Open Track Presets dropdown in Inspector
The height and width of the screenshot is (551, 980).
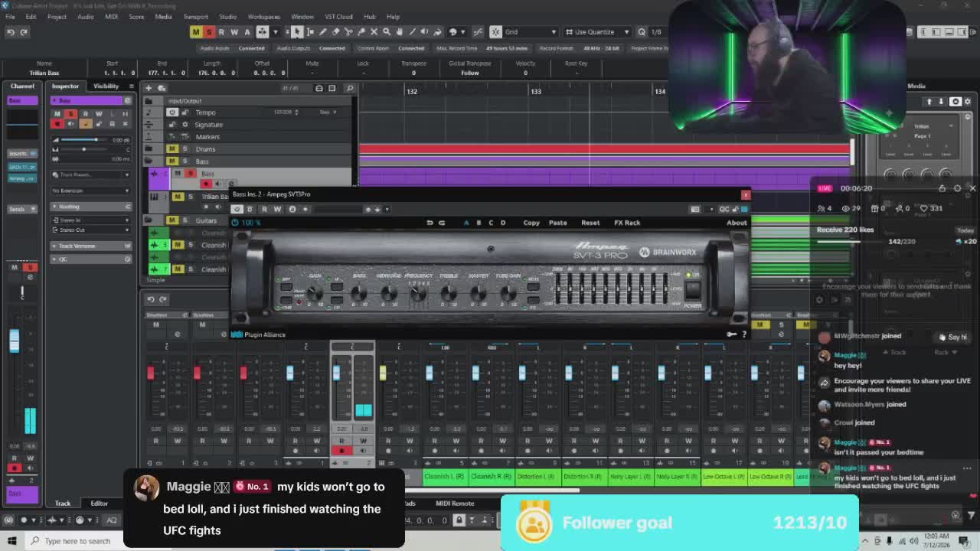pos(90,174)
